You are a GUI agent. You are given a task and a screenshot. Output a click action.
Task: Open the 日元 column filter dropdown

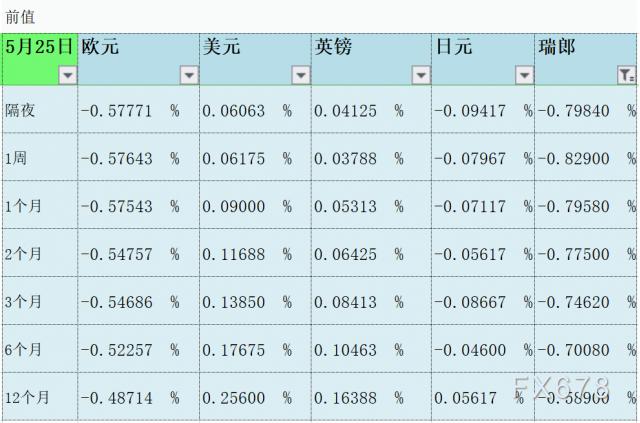click(524, 75)
